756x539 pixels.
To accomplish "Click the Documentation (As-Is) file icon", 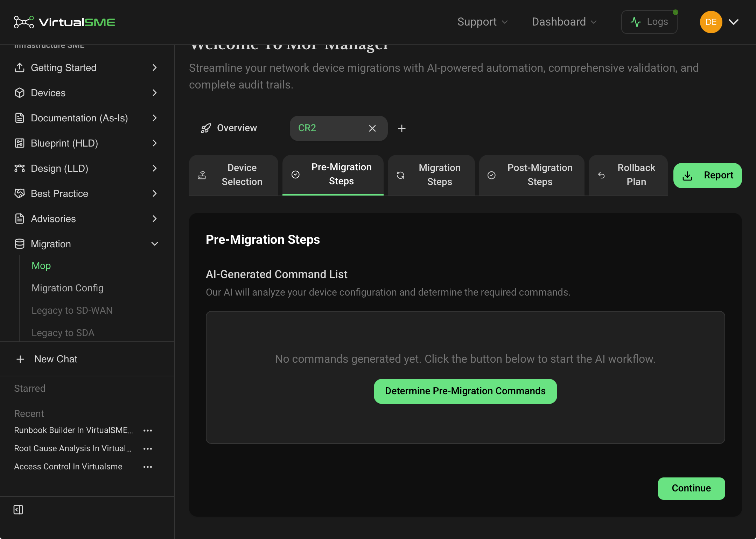I will coord(20,118).
